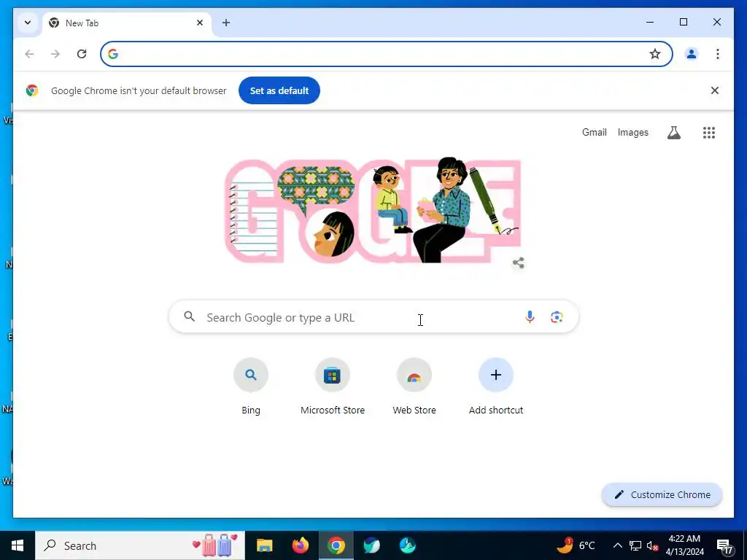The height and width of the screenshot is (560, 747).
Task: Start voice search with microphone icon
Action: tap(530, 317)
